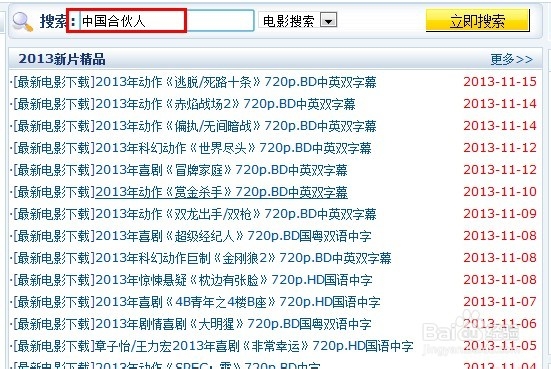
Task: Click [最新电影下载] category before 4B青年之4楼B座
Action: [x=54, y=302]
